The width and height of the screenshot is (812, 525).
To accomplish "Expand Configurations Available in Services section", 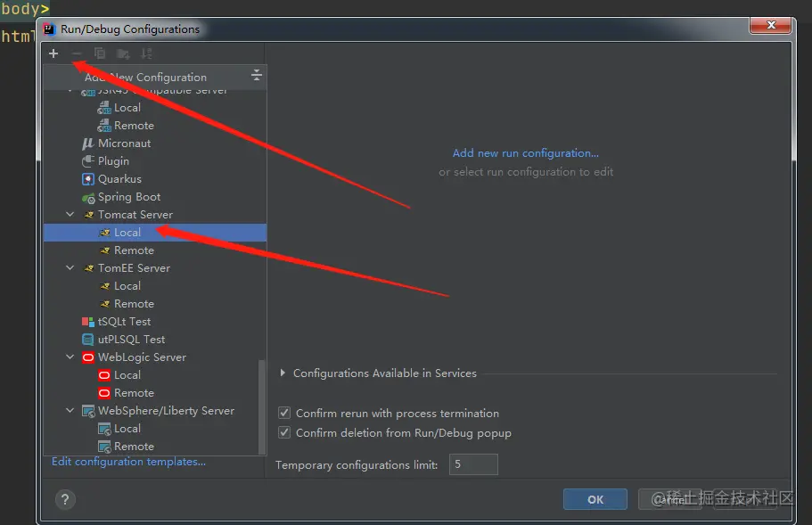I will click(283, 373).
